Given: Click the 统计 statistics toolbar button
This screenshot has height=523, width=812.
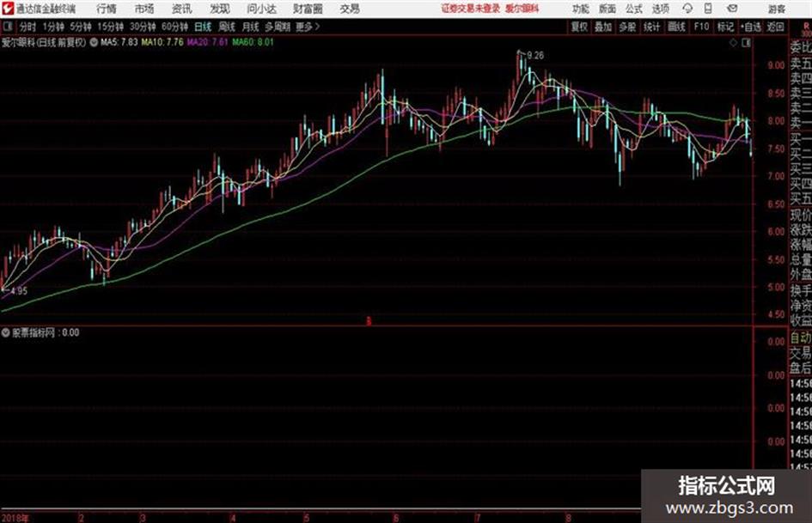Looking at the screenshot, I should pyautogui.click(x=651, y=27).
